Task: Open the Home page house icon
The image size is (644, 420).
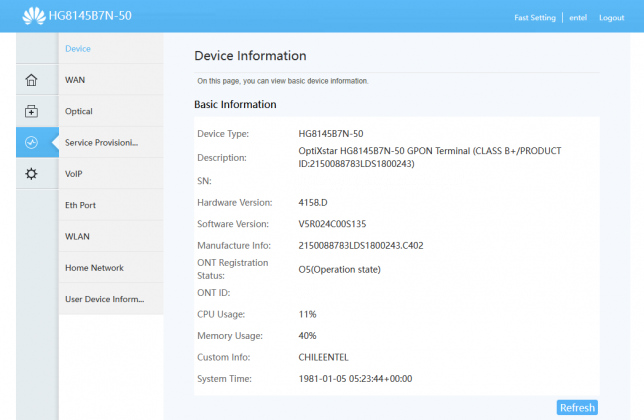Action: (31, 80)
